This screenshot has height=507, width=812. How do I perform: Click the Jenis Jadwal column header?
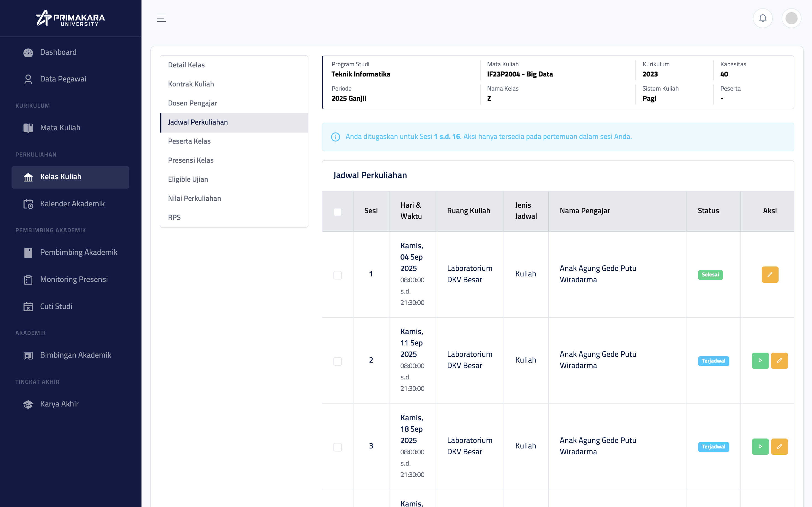pos(526,211)
